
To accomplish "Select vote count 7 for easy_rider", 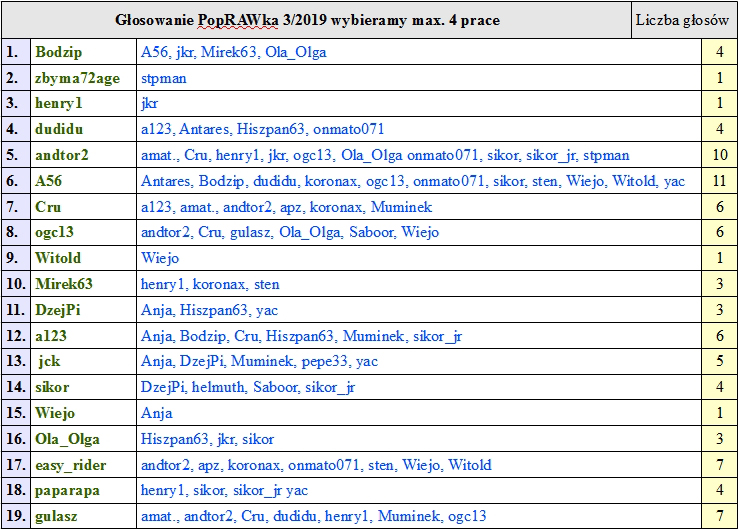I will [x=719, y=465].
